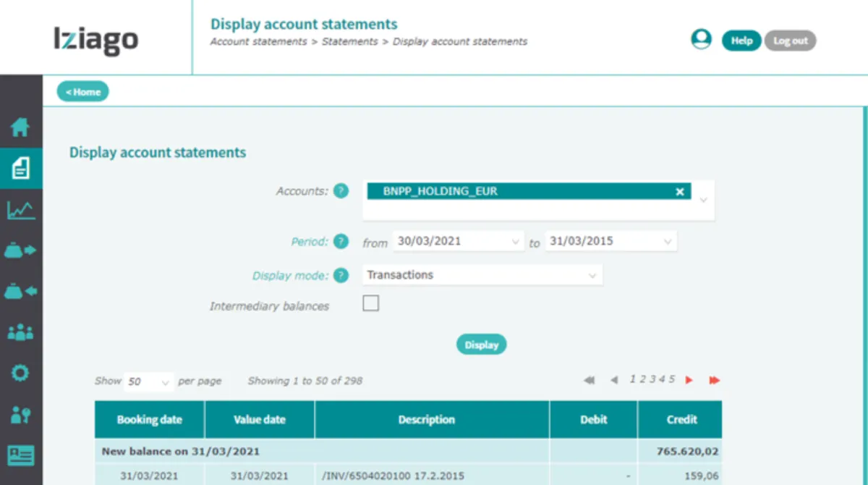Click the Display button
The width and height of the screenshot is (868, 485).
pyautogui.click(x=481, y=345)
